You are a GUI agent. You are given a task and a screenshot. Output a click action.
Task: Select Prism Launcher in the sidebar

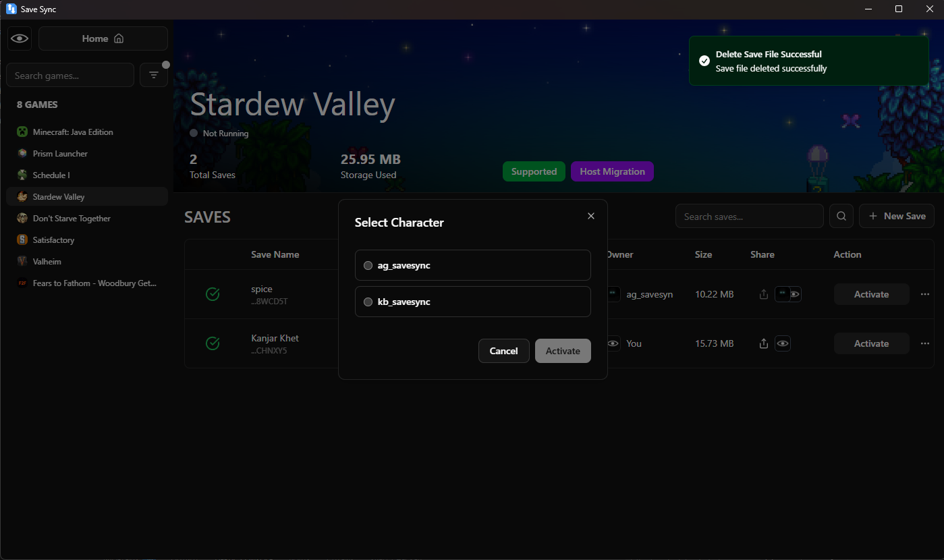(87, 153)
